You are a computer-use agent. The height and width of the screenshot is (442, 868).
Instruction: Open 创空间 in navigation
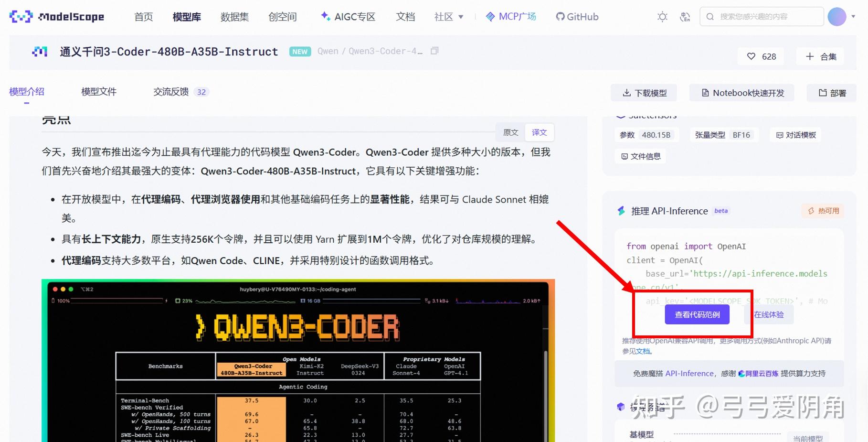282,17
